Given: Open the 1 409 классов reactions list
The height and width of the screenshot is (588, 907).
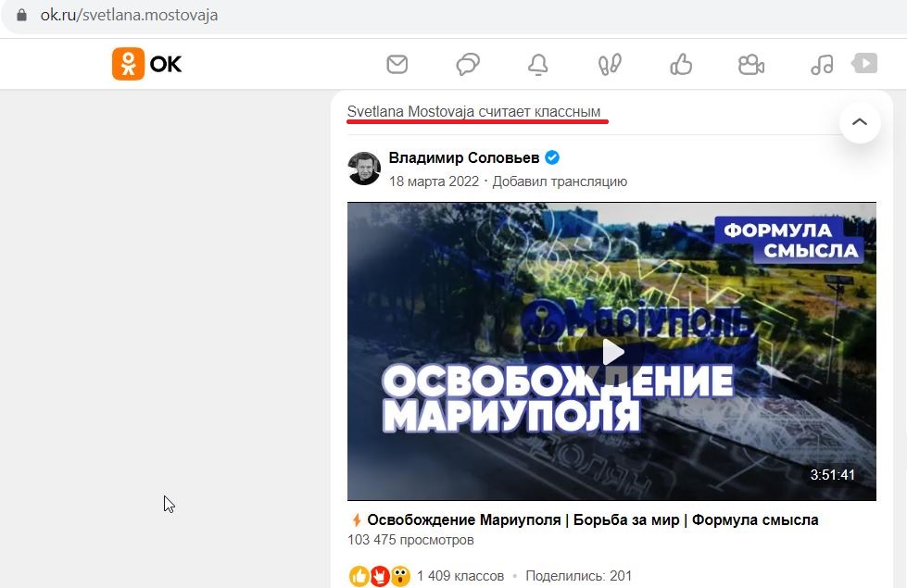Looking at the screenshot, I should pos(460,576).
